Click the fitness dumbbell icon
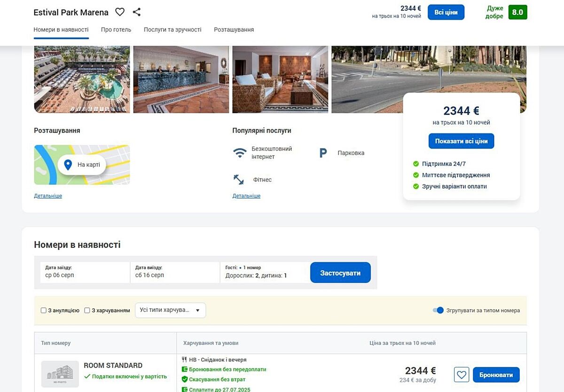 (x=239, y=180)
